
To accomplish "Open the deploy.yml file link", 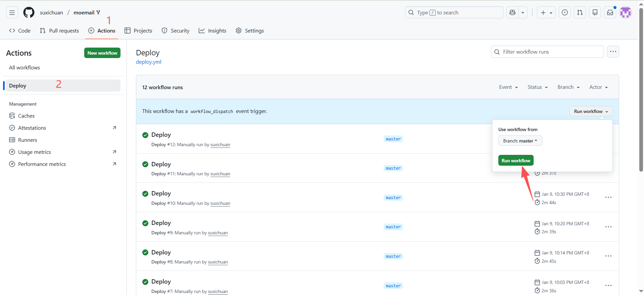I will pyautogui.click(x=149, y=62).
